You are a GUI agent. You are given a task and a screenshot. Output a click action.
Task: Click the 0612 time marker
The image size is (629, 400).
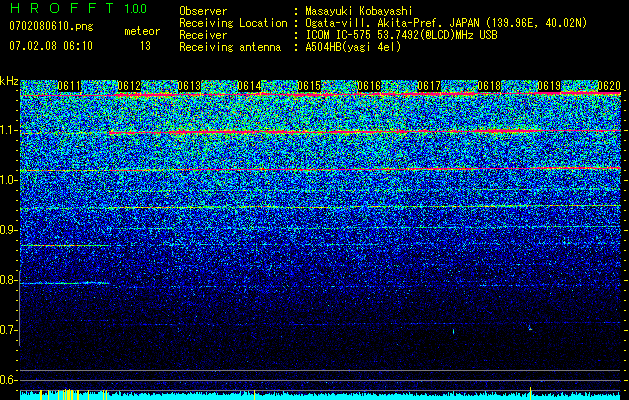(x=129, y=86)
